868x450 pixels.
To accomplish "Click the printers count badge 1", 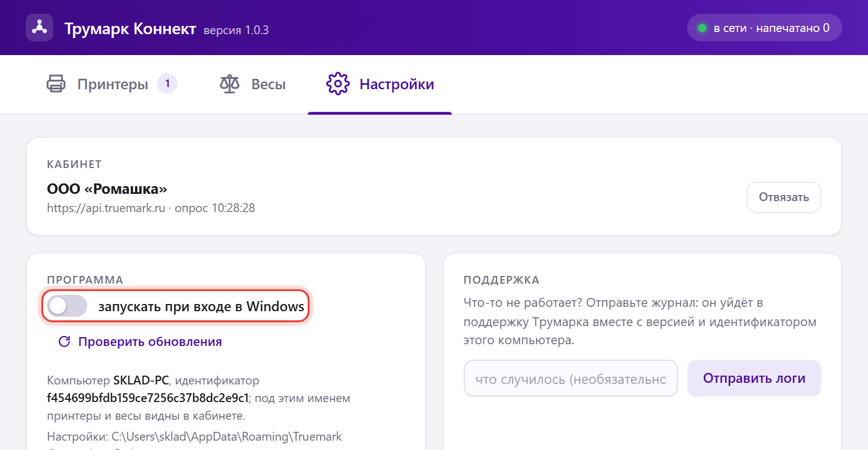I will pyautogui.click(x=168, y=84).
